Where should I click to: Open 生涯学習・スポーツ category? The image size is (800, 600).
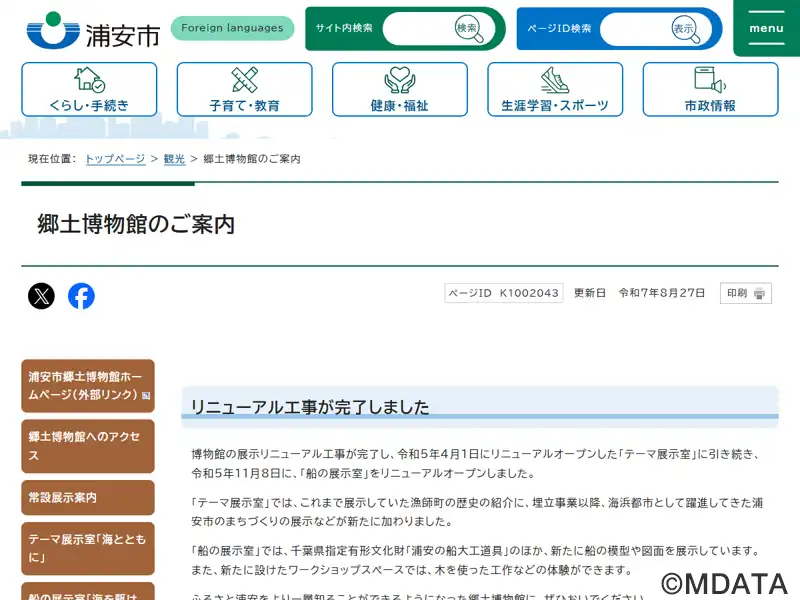click(555, 89)
